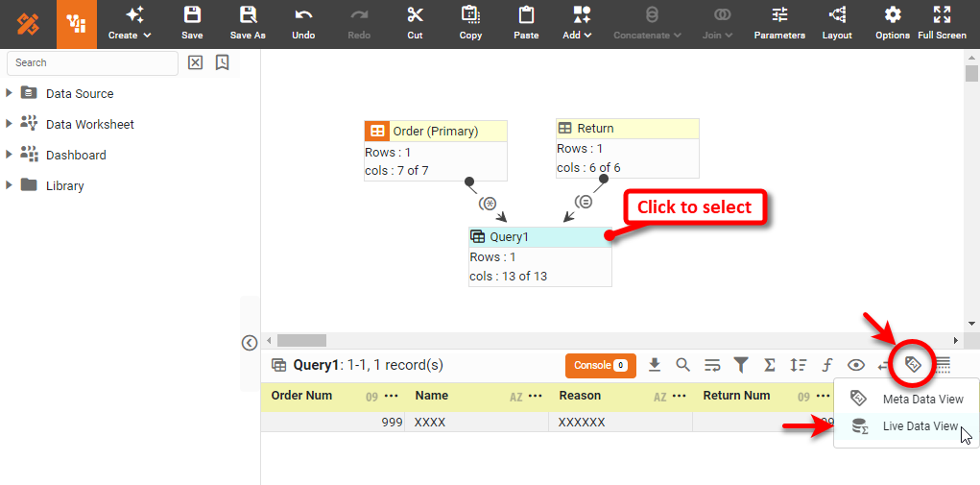Screen dimensions: 980x485
Task: Toggle the data view mode tag icon
Action: tap(913, 364)
